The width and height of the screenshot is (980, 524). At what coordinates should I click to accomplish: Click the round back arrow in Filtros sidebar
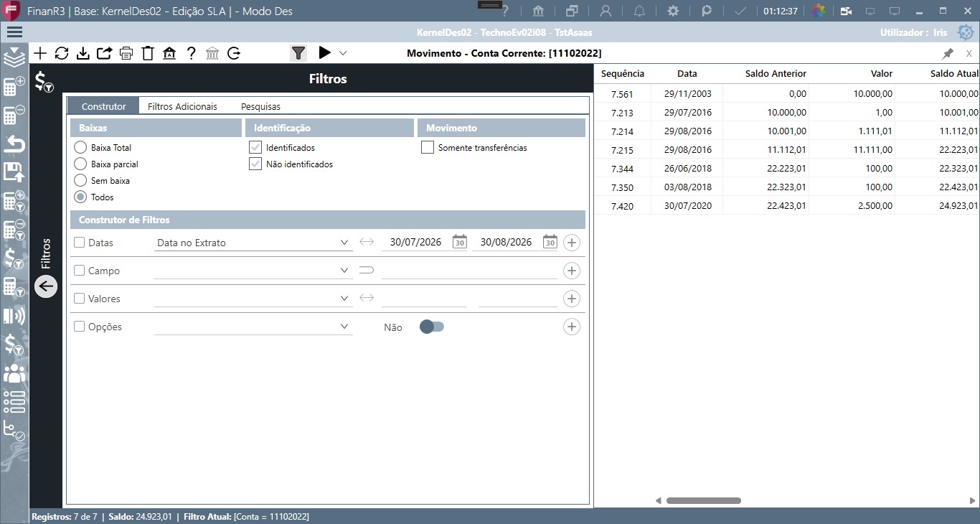(x=46, y=286)
